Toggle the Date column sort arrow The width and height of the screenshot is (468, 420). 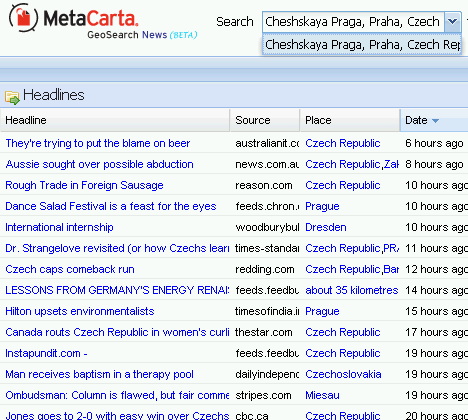click(x=435, y=121)
